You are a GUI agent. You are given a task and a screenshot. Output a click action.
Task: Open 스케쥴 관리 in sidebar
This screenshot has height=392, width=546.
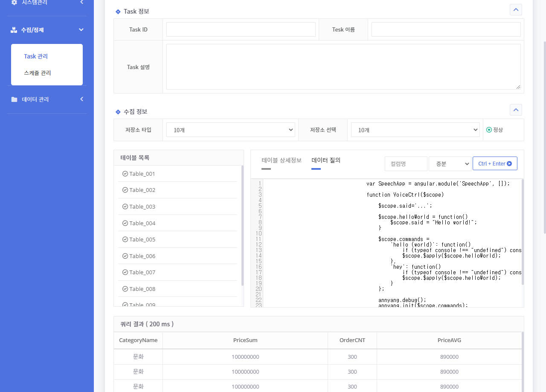38,73
